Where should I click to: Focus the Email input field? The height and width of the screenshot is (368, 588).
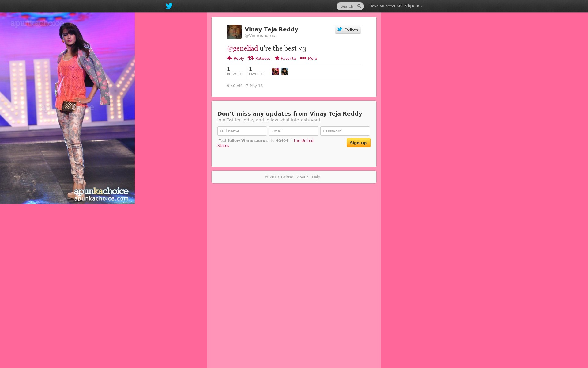click(294, 131)
